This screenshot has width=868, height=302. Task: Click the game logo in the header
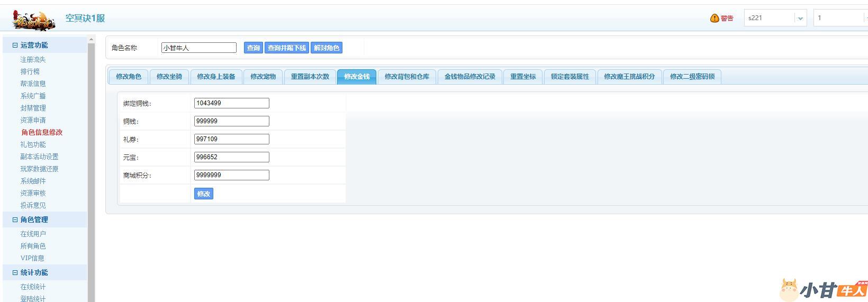[34, 19]
